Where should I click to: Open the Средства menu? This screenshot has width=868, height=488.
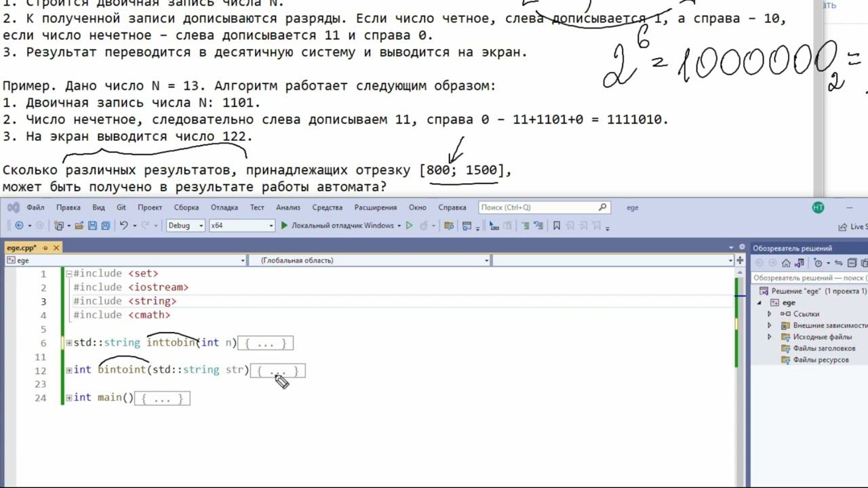coord(328,207)
